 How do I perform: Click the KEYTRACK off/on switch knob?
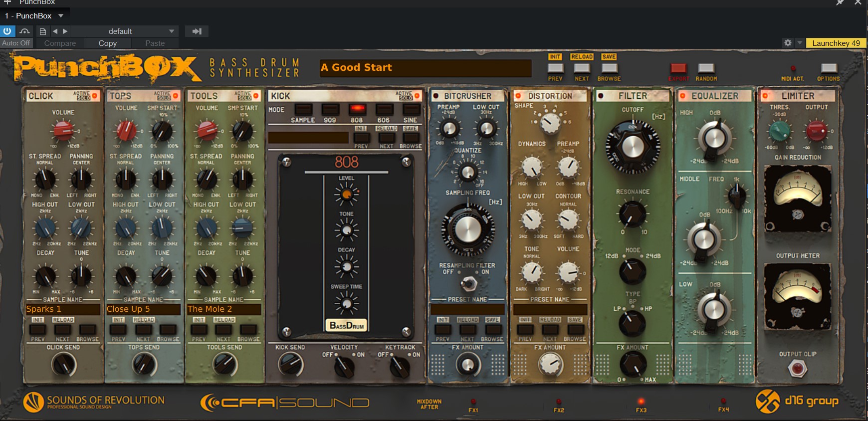400,368
